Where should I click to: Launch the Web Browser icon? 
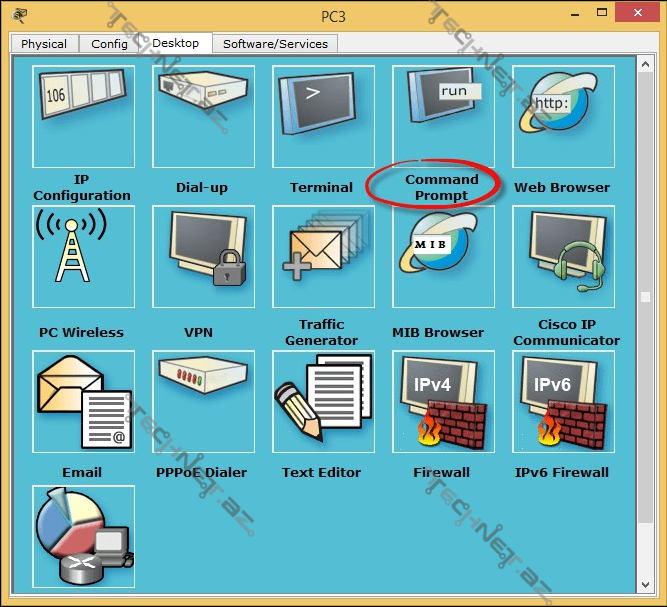(x=562, y=116)
